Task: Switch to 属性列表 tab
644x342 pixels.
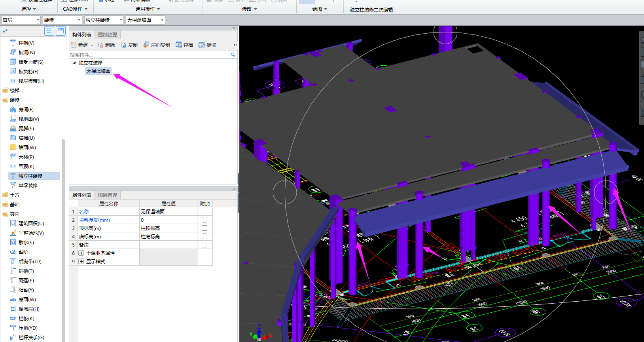Action: 82,195
